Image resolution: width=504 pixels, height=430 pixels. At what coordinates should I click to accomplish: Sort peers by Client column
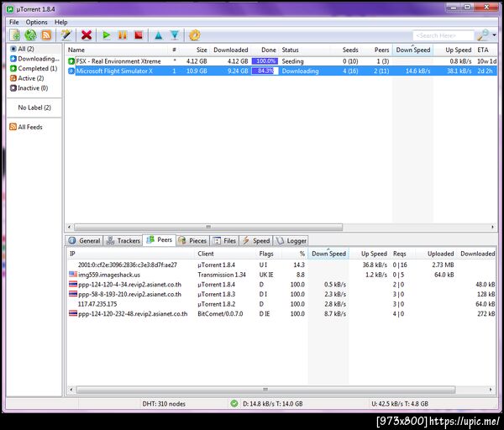click(x=225, y=254)
